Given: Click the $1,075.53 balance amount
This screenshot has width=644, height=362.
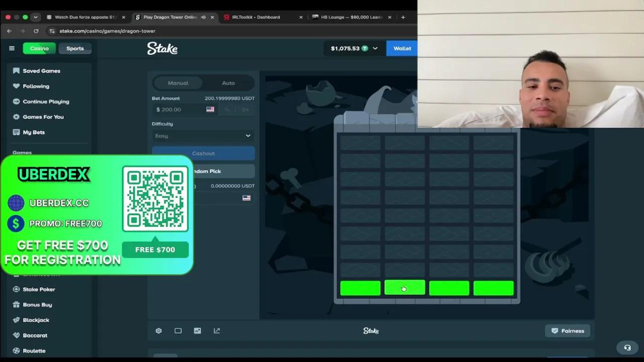Looking at the screenshot, I should tap(345, 48).
